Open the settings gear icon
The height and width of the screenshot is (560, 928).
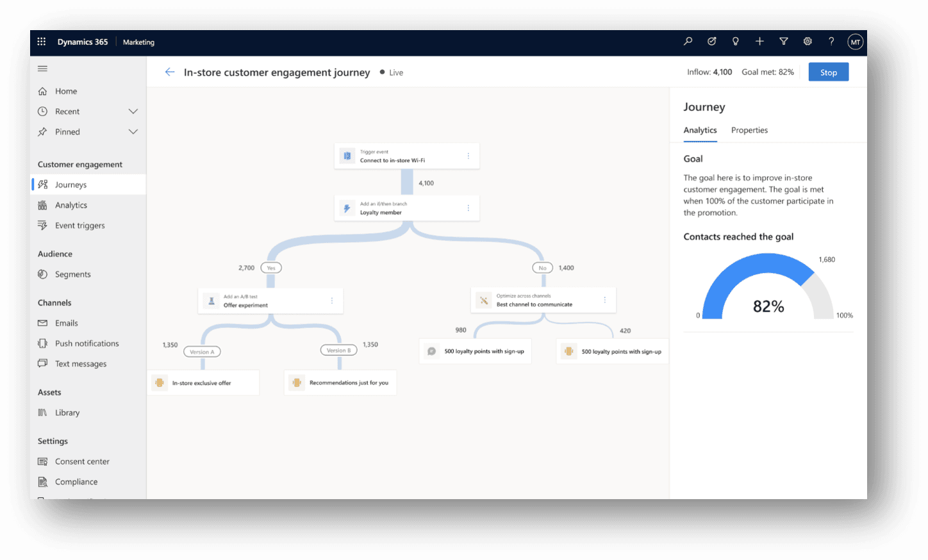pyautogui.click(x=808, y=42)
